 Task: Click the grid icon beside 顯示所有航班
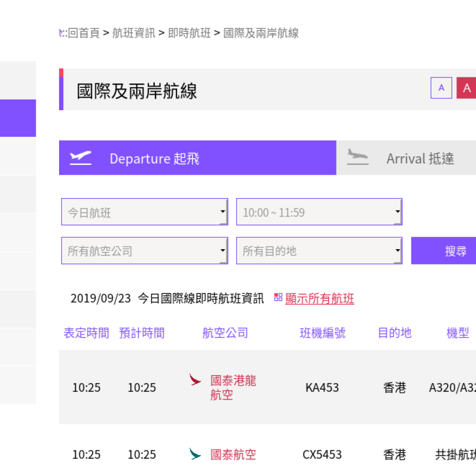(278, 298)
